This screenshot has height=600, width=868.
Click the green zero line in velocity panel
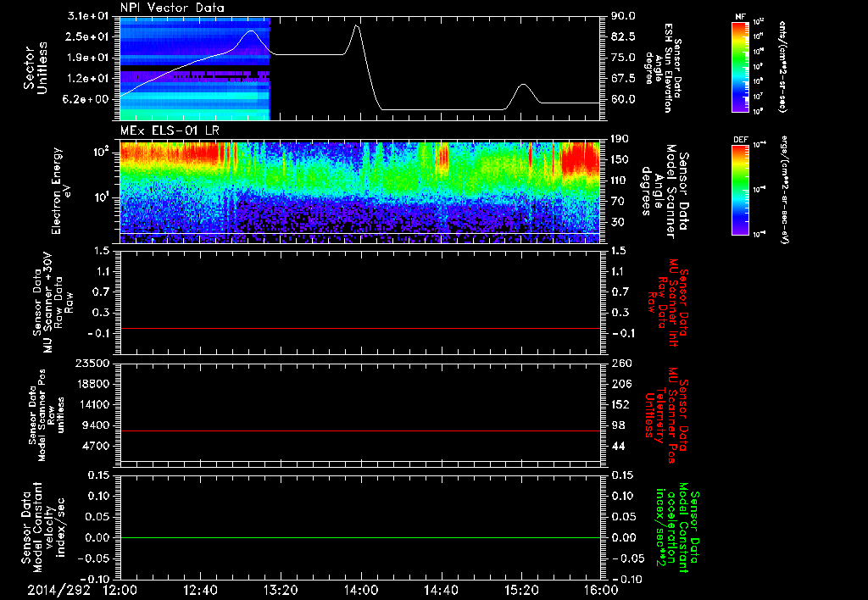click(x=360, y=537)
